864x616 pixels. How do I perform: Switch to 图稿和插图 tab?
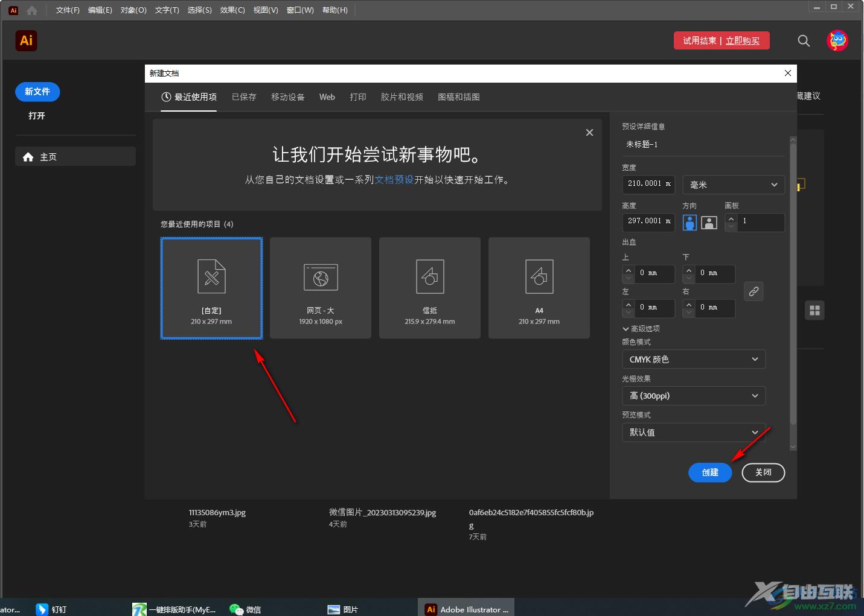(459, 97)
